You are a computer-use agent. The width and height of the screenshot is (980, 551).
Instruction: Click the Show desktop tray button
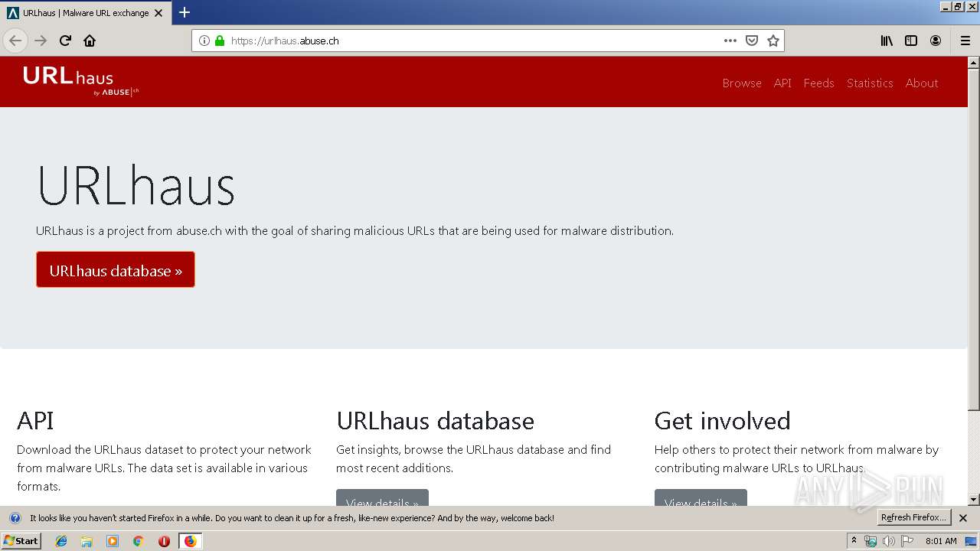(972, 541)
